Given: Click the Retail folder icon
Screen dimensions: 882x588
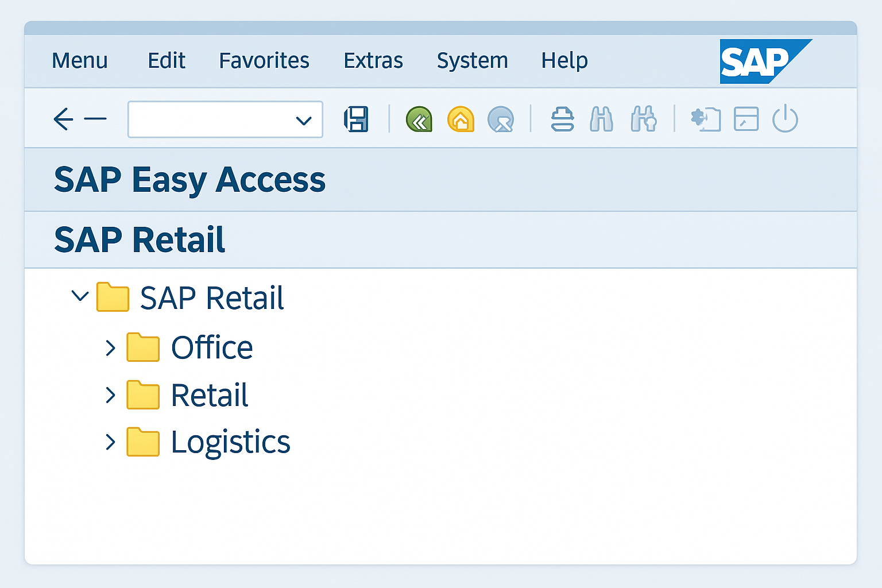Looking at the screenshot, I should point(143,395).
